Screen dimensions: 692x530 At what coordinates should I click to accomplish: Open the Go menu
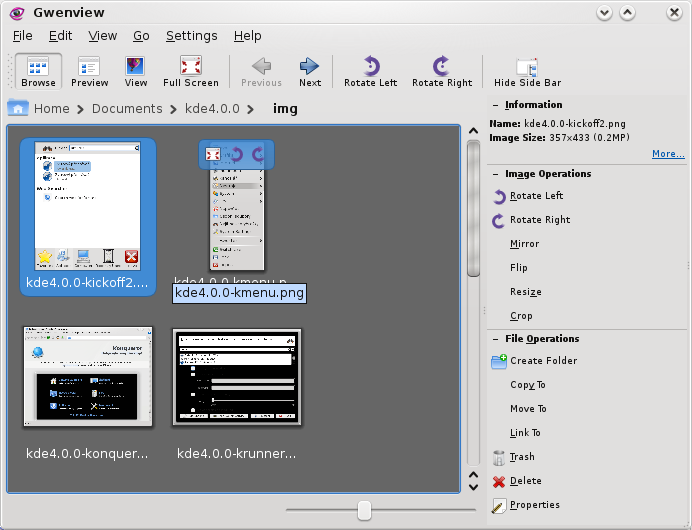pos(141,36)
